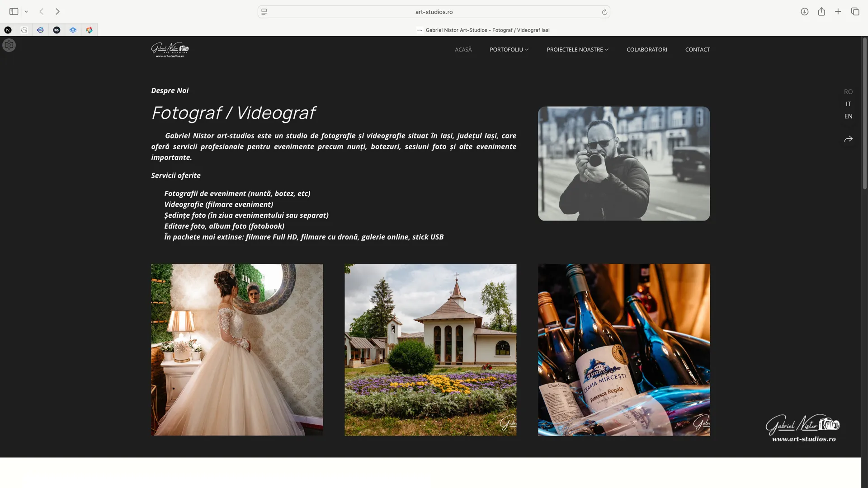Go to the COLABORATORI page
This screenshot has width=868, height=488.
[646, 50]
